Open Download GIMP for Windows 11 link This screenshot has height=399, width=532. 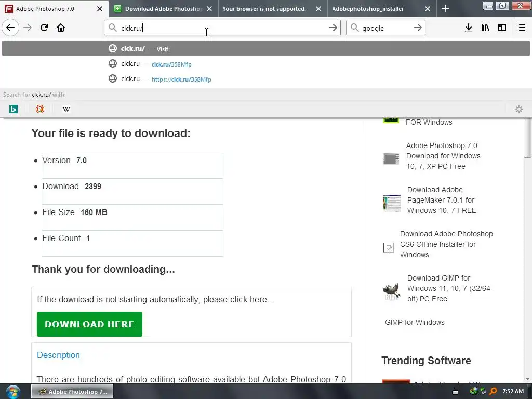pyautogui.click(x=450, y=288)
